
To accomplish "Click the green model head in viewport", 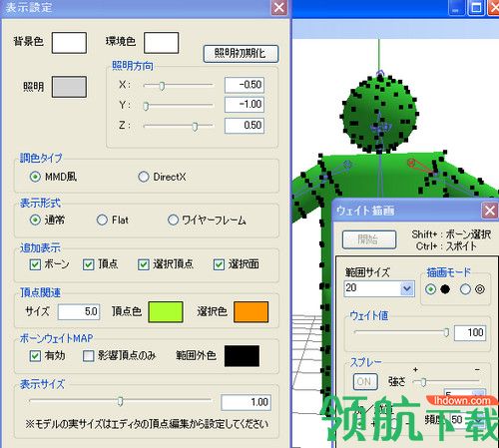I will coord(380,113).
